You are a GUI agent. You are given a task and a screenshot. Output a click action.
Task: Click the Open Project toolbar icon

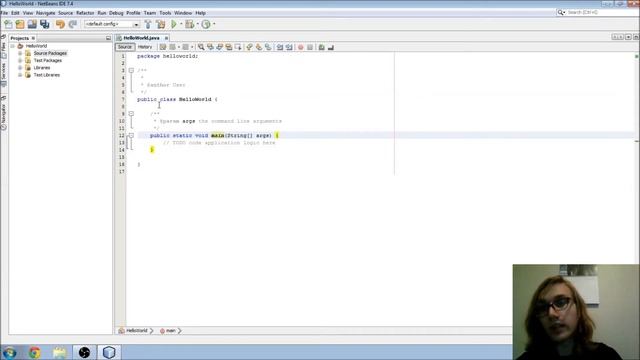coord(32,24)
